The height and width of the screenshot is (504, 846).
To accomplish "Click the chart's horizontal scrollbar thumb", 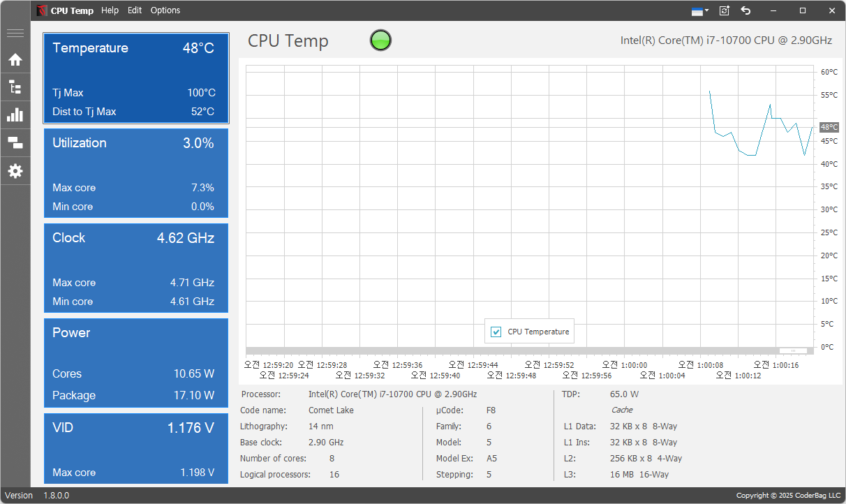I will point(792,350).
